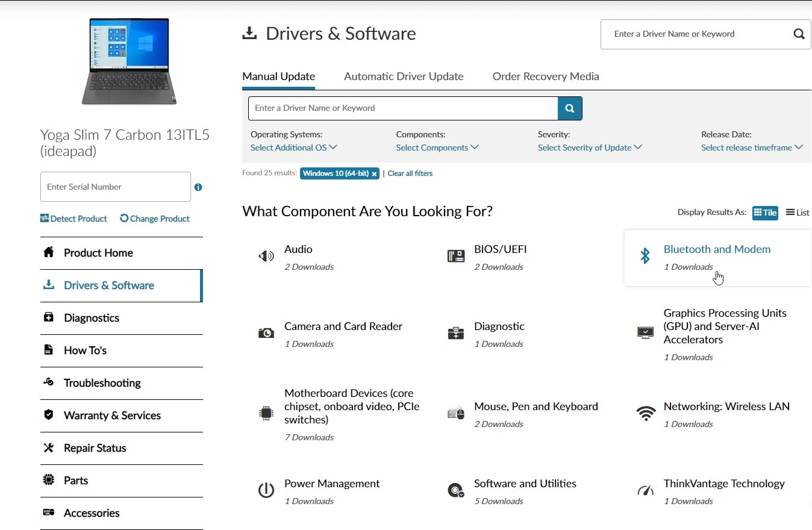Click the Software and Utilities disc icon
Screen dimensions: 812x530
click(456, 490)
